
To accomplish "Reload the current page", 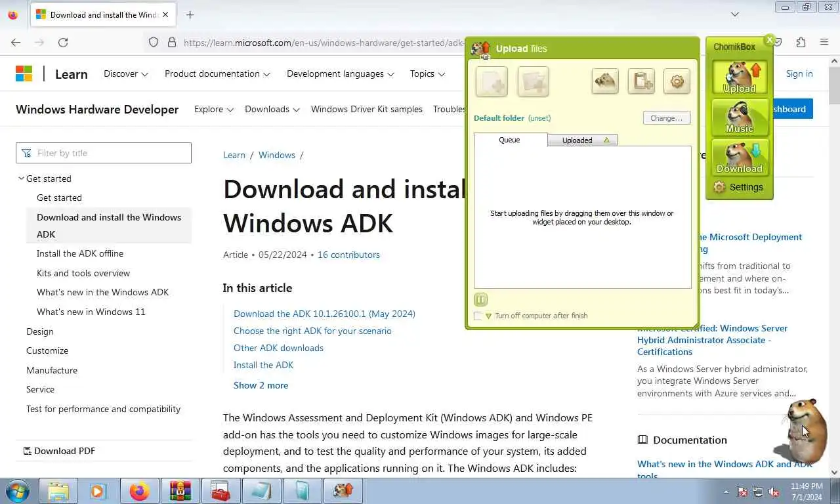I will pyautogui.click(x=63, y=42).
